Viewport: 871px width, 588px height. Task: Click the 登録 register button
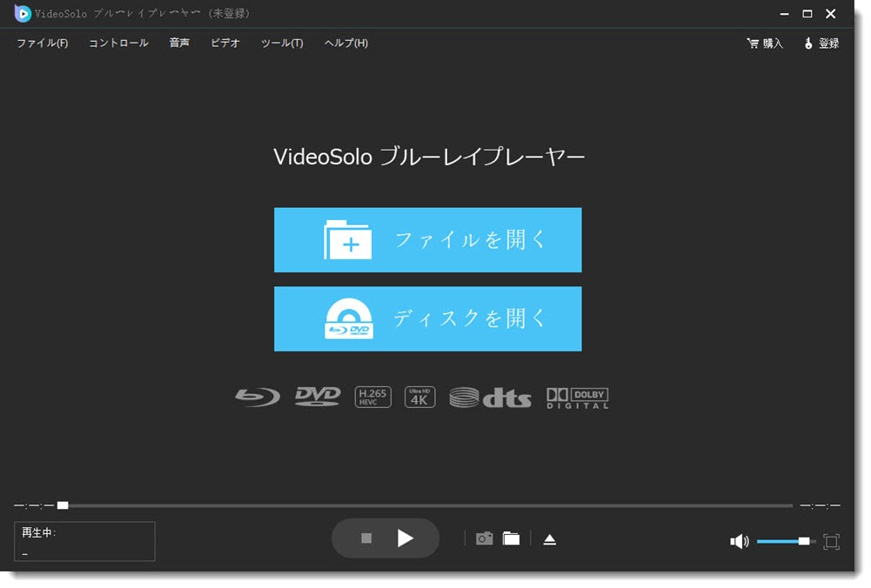(x=821, y=43)
